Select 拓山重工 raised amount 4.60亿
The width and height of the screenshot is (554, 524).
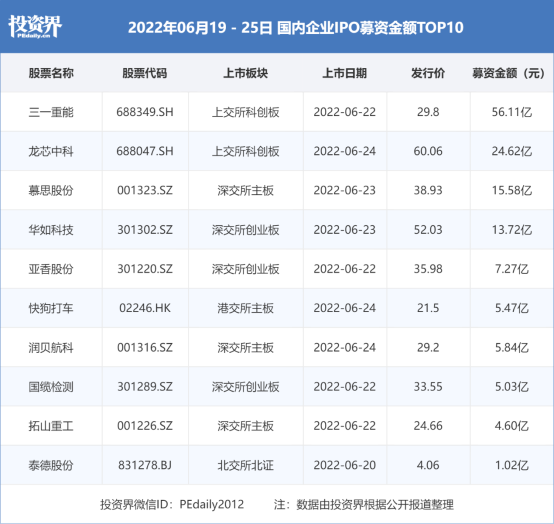tap(512, 426)
